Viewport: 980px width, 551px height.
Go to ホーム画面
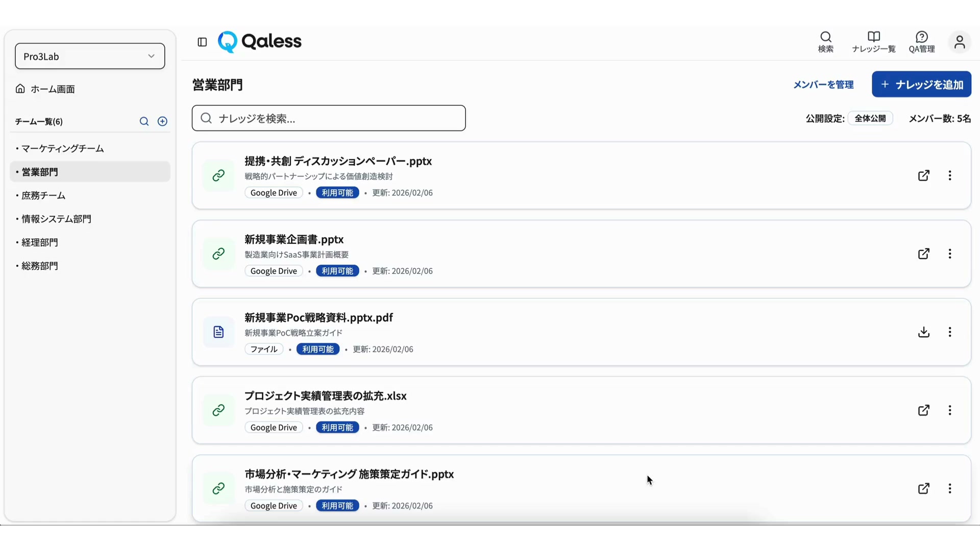coord(52,89)
